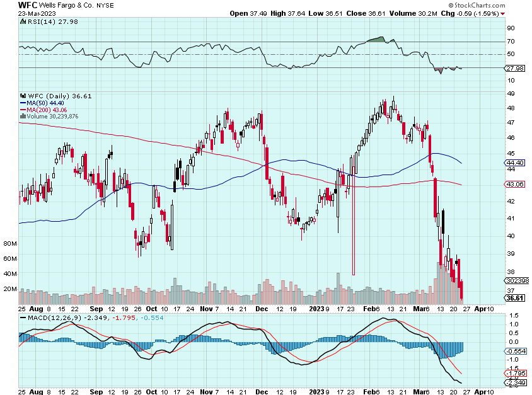
Task: Open the StockCharts.com copyright link
Action: click(477, 5)
